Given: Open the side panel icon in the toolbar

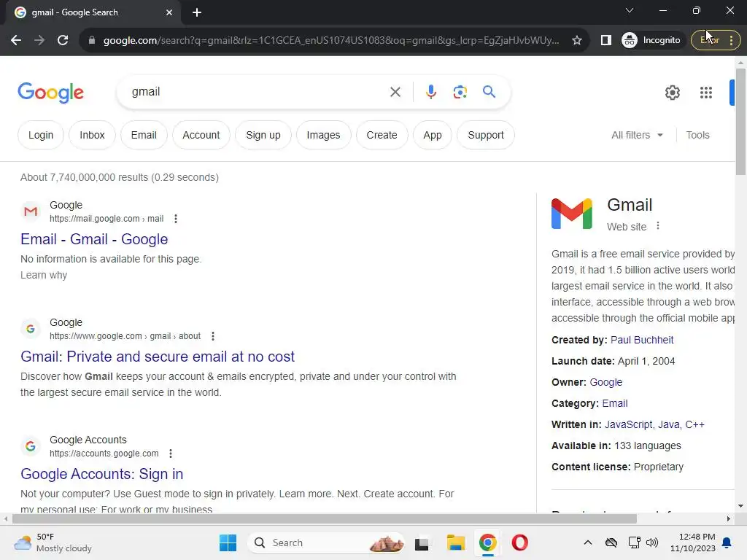Looking at the screenshot, I should (606, 41).
